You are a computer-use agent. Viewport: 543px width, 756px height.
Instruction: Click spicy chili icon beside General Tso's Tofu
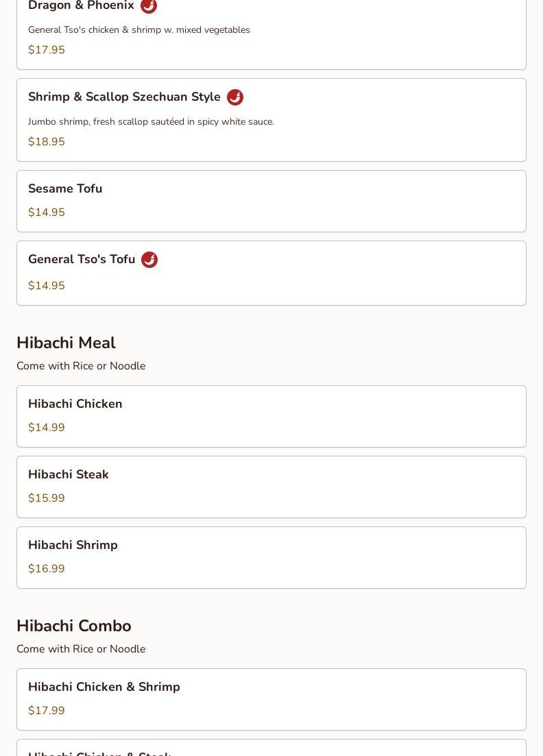[x=149, y=260]
